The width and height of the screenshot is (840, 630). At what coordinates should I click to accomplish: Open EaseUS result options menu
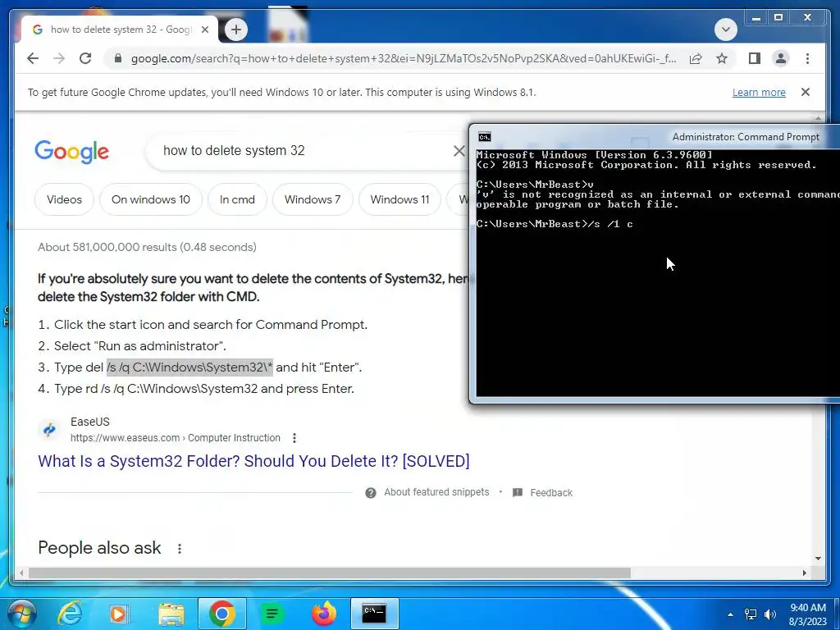(294, 438)
